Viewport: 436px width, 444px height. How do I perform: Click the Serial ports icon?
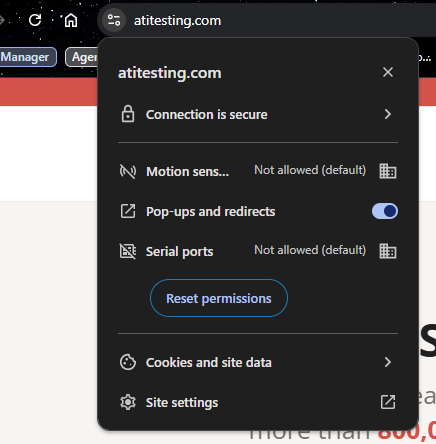128,251
